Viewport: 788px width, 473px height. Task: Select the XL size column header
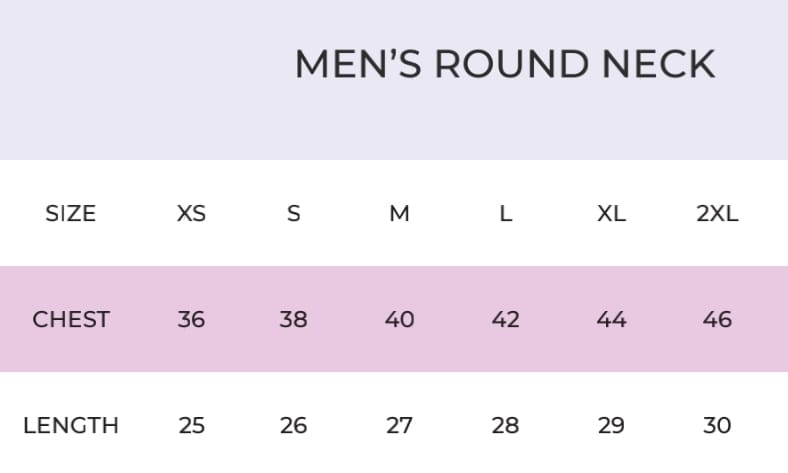pyautogui.click(x=611, y=213)
